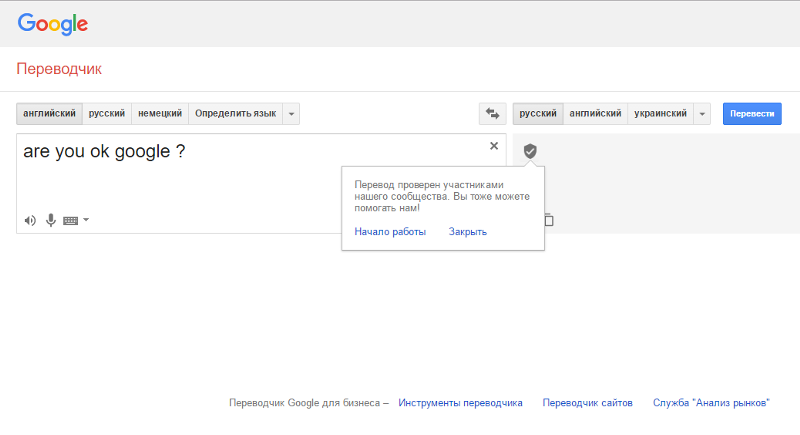The image size is (800, 435).
Task: Open the source languages dropdown arrow
Action: click(291, 114)
